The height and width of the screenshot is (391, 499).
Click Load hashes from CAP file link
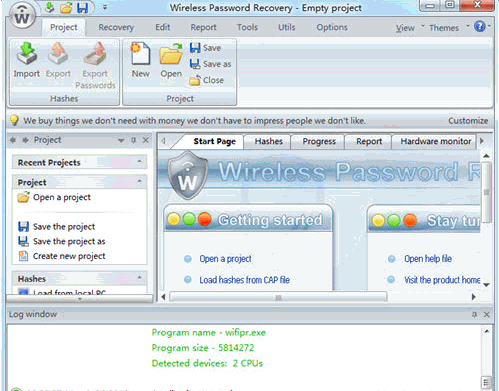244,280
